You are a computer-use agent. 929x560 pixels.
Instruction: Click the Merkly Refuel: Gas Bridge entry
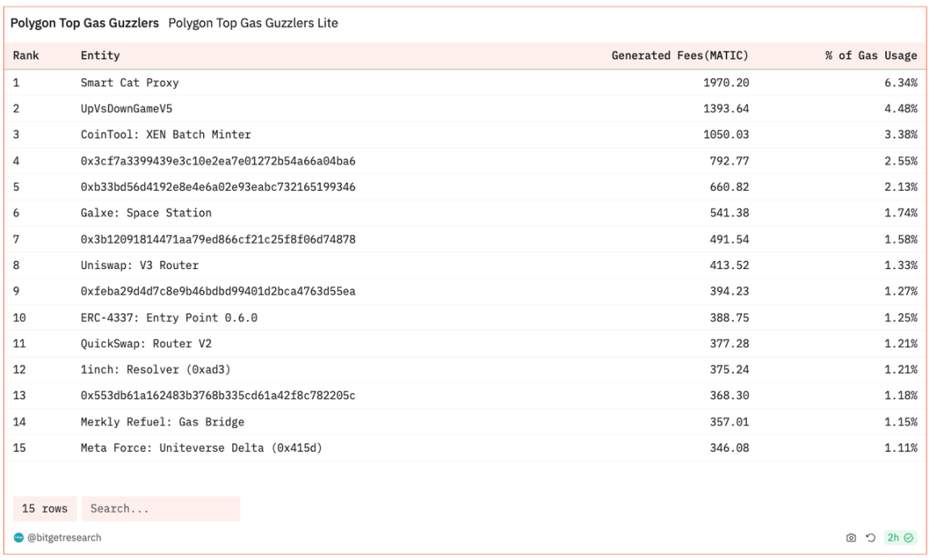[162, 421]
